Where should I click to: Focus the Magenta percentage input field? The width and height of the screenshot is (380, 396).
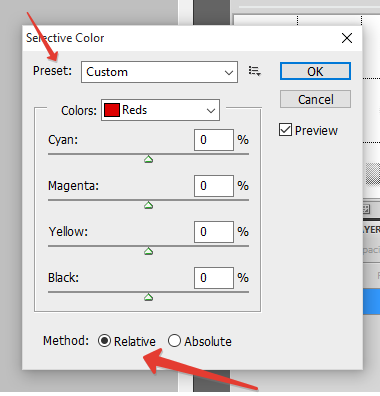214,186
